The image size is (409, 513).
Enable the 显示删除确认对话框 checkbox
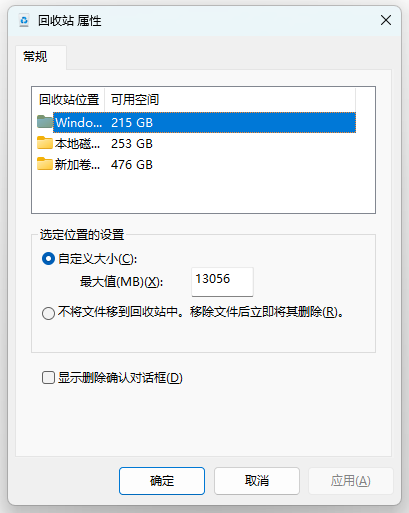tap(48, 378)
